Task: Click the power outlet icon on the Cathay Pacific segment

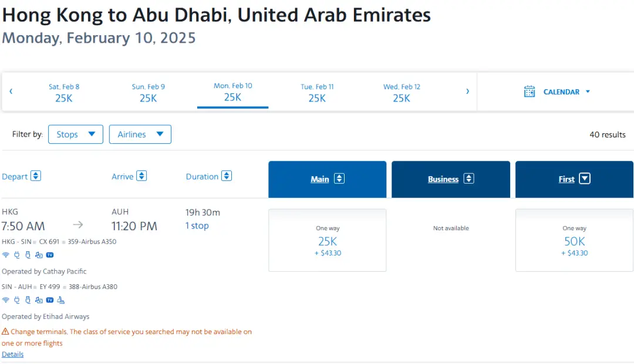Action: click(x=17, y=255)
